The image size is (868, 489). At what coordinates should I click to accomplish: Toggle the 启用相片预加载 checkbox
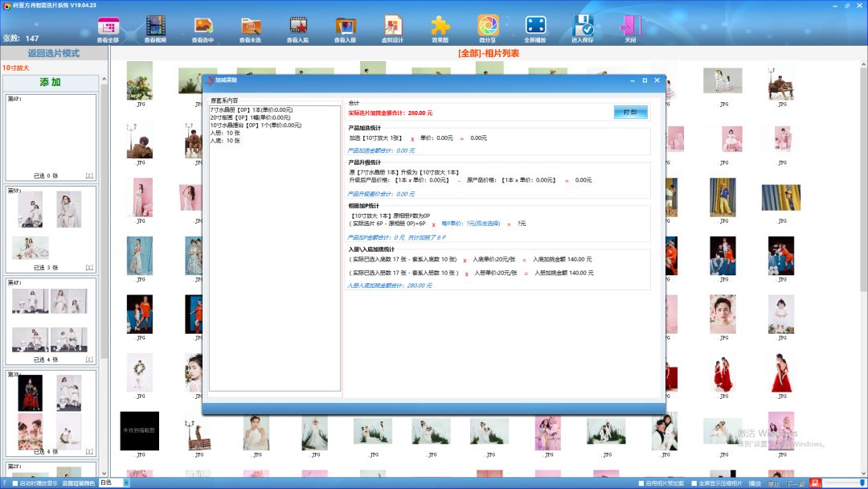[641, 483]
